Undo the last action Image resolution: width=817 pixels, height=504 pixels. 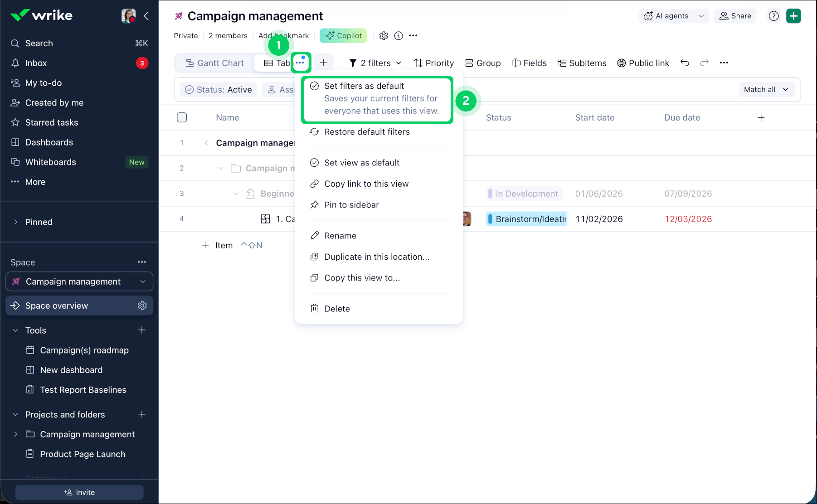[x=685, y=63]
